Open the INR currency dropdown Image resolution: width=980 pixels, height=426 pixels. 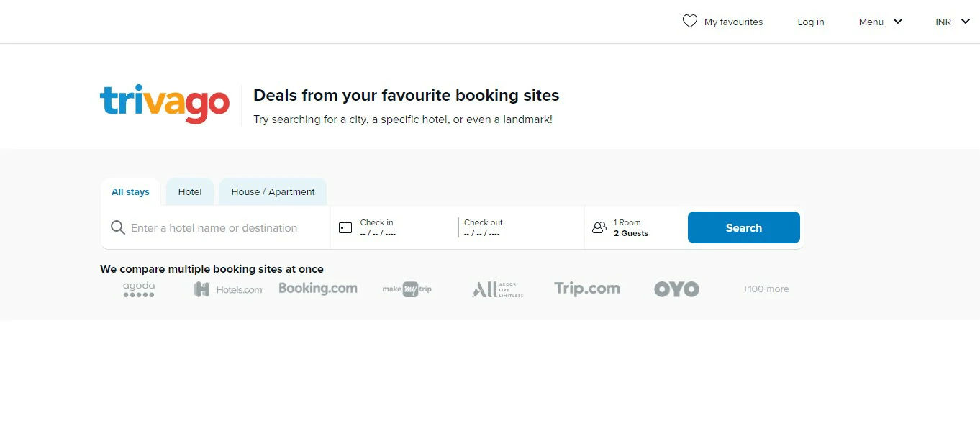click(x=953, y=22)
